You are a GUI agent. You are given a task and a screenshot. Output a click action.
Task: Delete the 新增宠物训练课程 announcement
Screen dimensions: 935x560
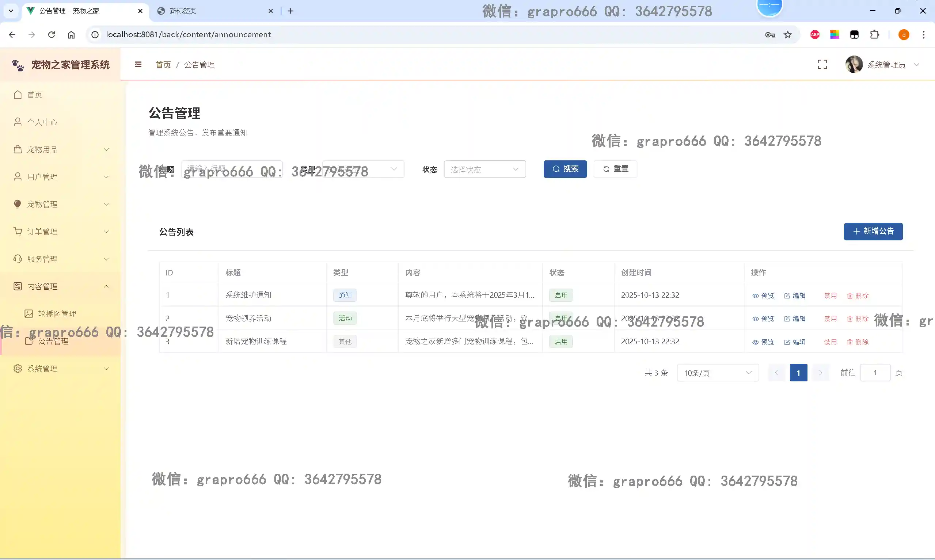[x=858, y=342]
